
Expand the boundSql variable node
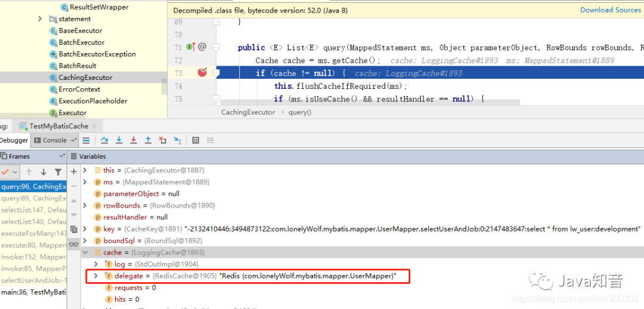coord(85,240)
